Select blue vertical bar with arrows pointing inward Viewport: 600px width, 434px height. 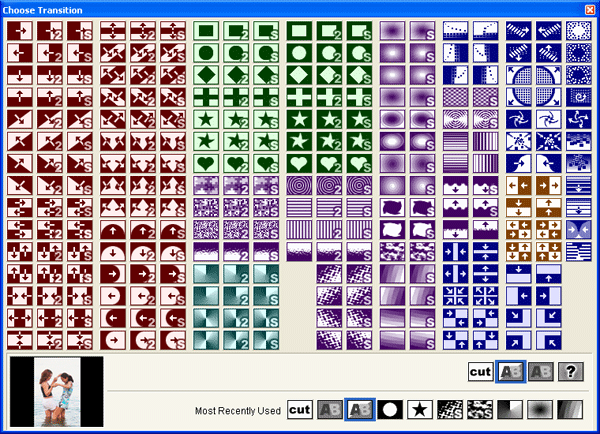tap(455, 252)
